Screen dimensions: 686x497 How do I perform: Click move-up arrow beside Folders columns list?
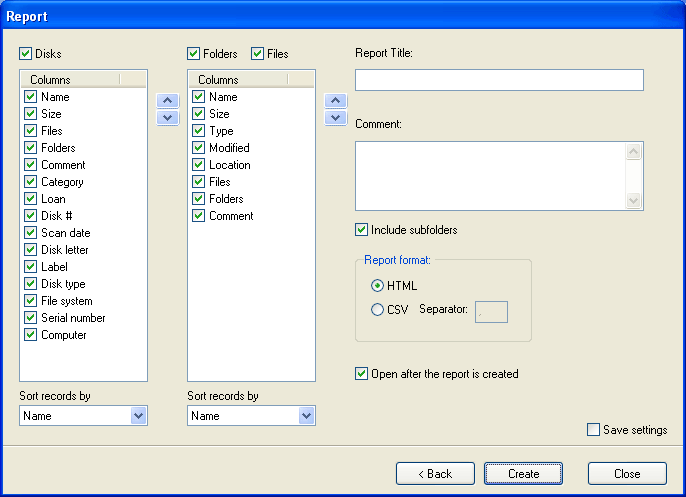coord(336,100)
